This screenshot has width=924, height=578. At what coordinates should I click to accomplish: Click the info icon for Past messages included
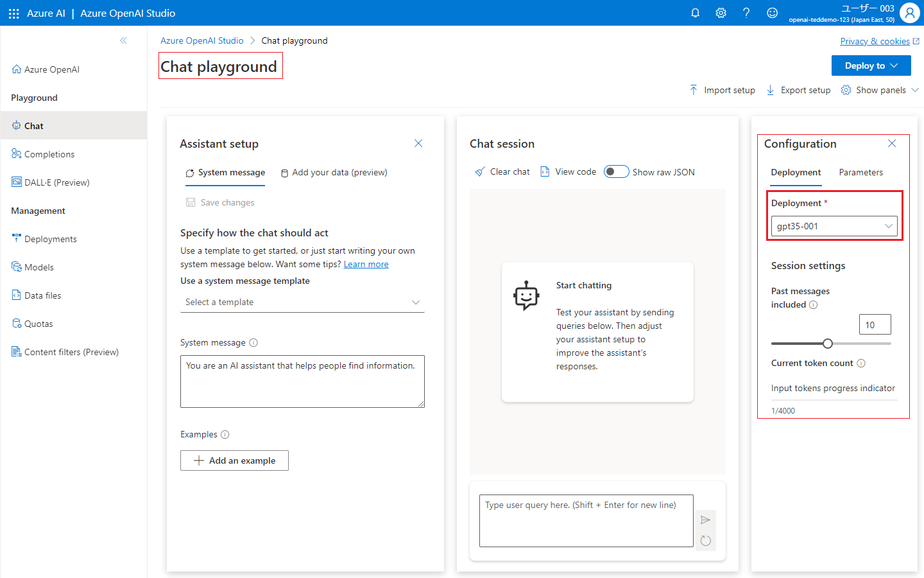[814, 304]
